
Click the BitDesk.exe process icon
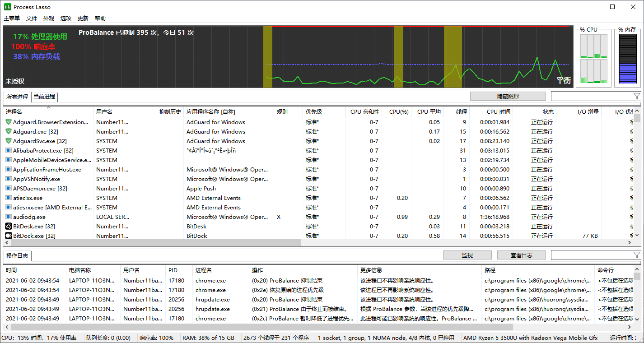(x=9, y=226)
